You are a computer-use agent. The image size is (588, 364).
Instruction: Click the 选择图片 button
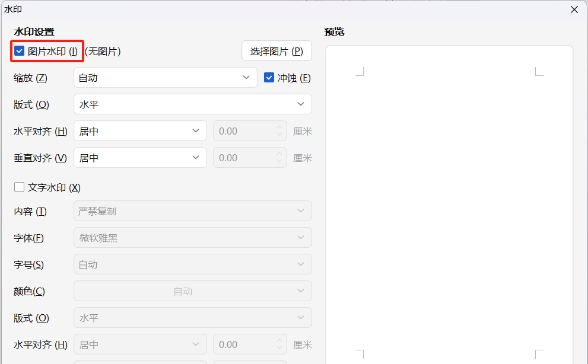tap(276, 50)
